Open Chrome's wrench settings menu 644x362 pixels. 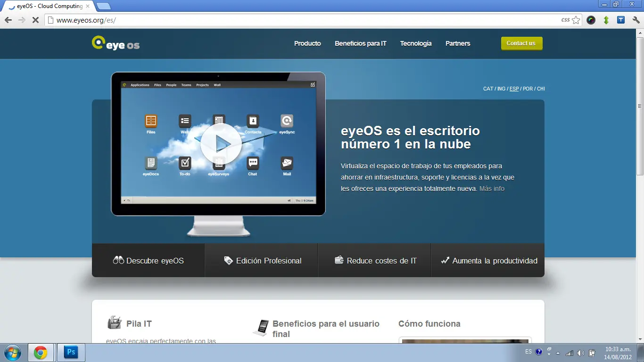[x=636, y=20]
